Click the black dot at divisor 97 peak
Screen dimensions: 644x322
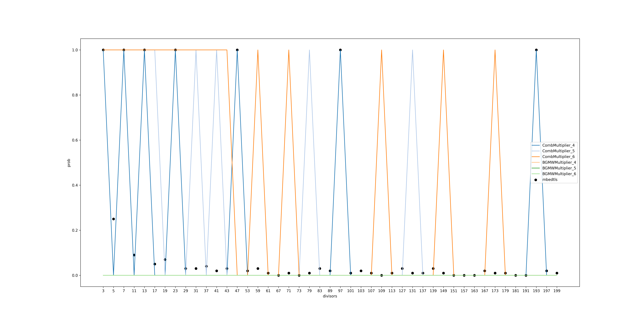[340, 50]
